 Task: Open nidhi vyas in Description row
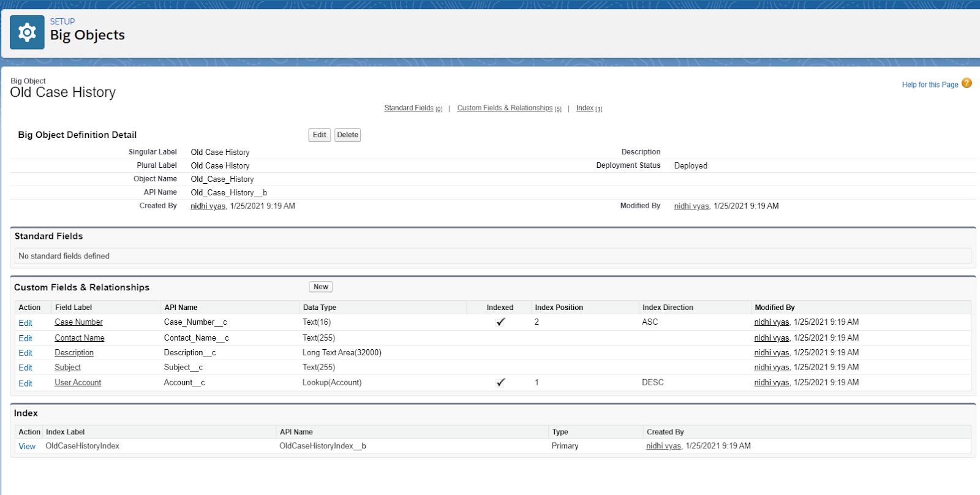click(772, 352)
